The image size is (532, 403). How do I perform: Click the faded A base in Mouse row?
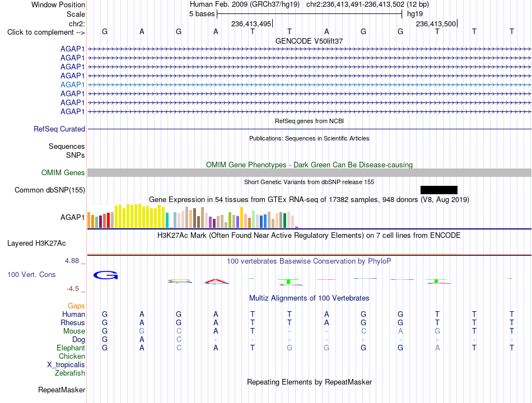(x=400, y=331)
